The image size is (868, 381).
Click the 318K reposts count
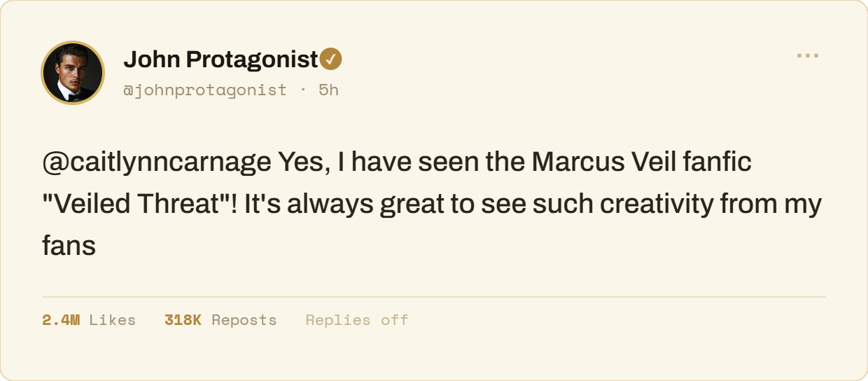point(183,320)
